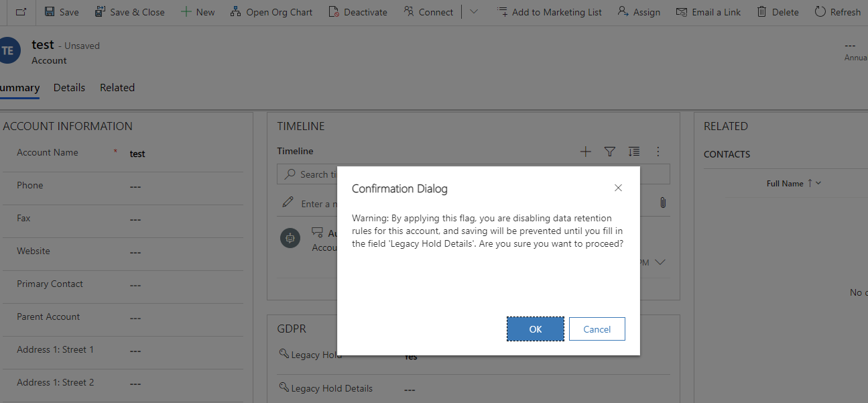Open record in new window icon

21,12
